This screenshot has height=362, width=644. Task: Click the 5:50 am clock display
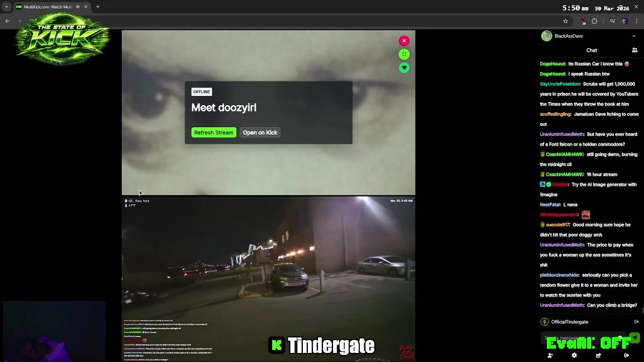click(575, 8)
